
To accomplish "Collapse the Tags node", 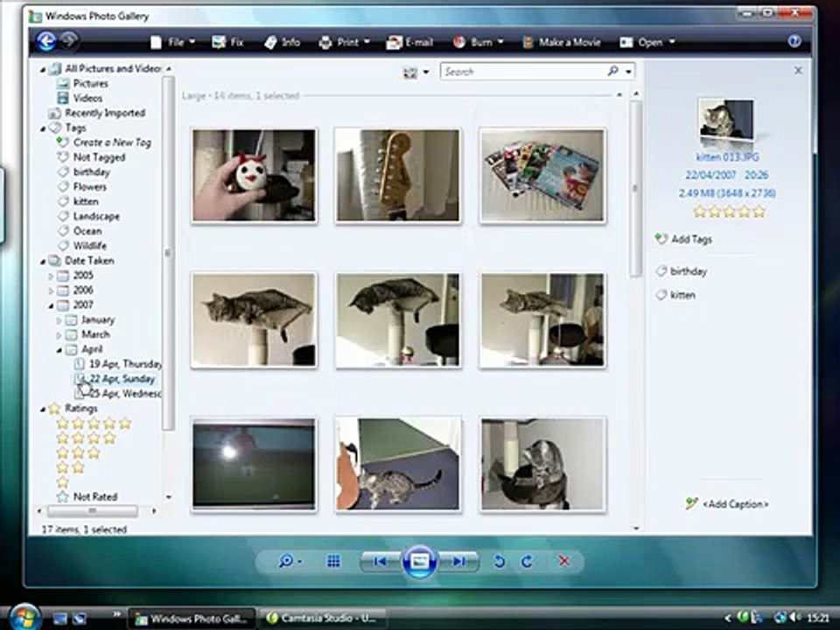I will point(43,129).
